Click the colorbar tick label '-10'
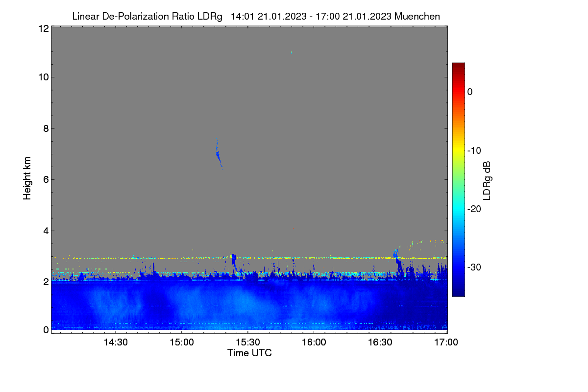The width and height of the screenshot is (588, 392). pyautogui.click(x=473, y=150)
